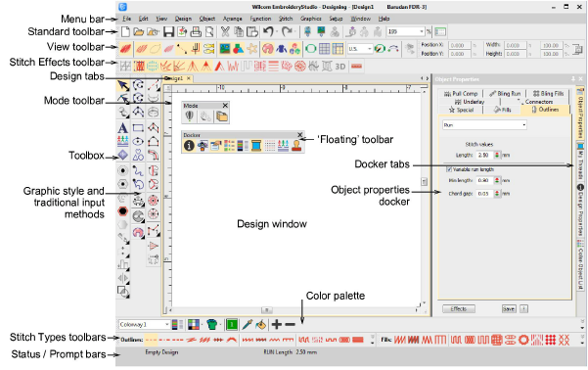Click the multicolor palette grid swatch

194,325
